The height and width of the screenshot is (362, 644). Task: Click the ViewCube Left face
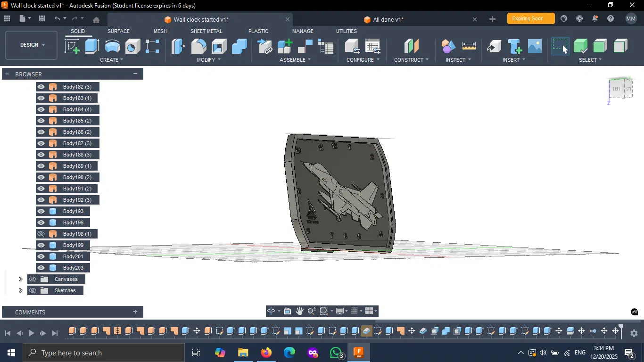tap(616, 89)
